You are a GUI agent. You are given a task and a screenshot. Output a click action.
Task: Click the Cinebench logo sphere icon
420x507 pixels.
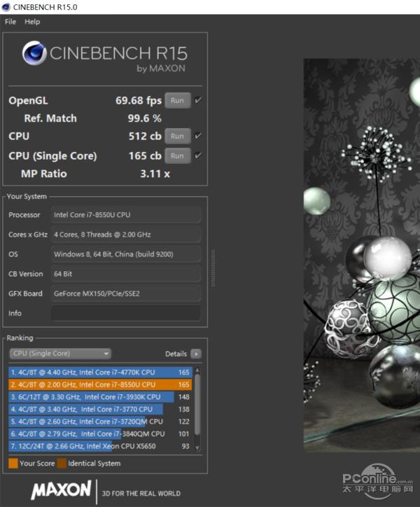[34, 53]
